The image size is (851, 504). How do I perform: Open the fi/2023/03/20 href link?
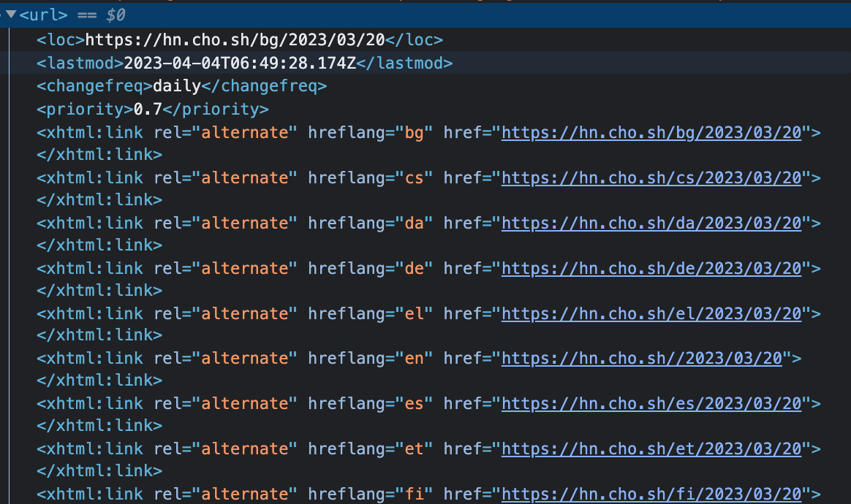651,494
